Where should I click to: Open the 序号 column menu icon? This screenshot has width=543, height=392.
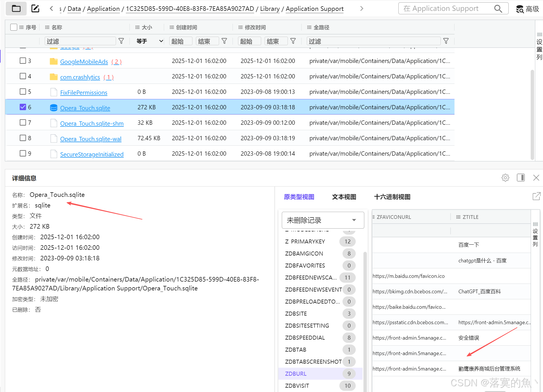pos(21,27)
